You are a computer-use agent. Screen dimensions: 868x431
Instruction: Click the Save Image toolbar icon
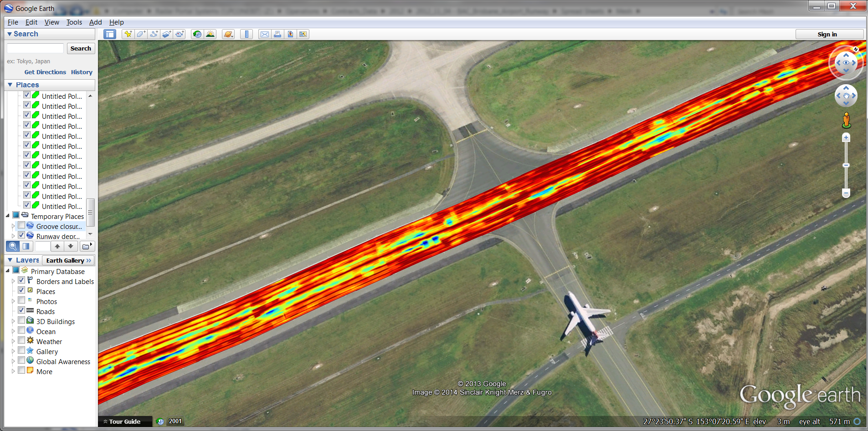coord(290,34)
